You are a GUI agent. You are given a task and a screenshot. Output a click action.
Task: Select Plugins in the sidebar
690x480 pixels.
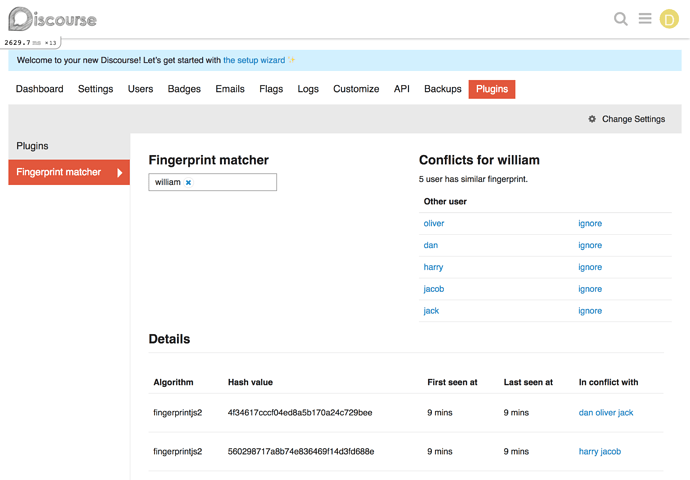[33, 146]
